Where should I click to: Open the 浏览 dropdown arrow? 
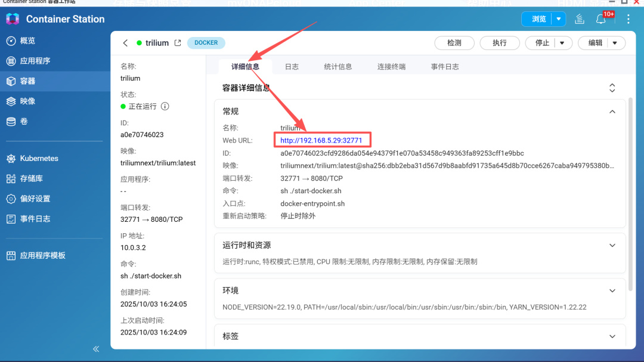point(559,19)
